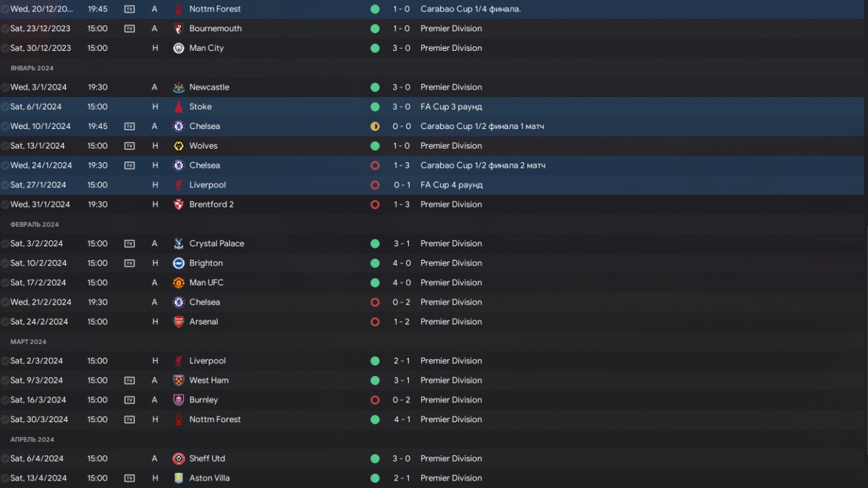Click the Crystal Palace crest icon

click(178, 244)
